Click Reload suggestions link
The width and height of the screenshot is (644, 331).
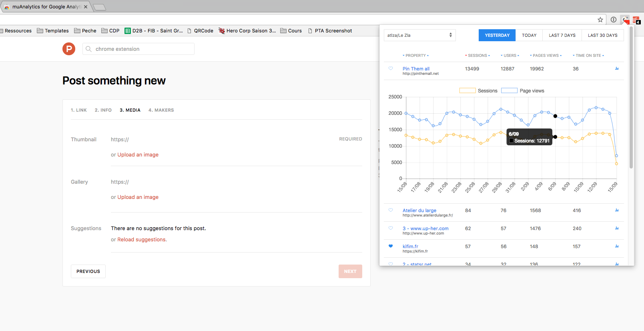pyautogui.click(x=142, y=239)
